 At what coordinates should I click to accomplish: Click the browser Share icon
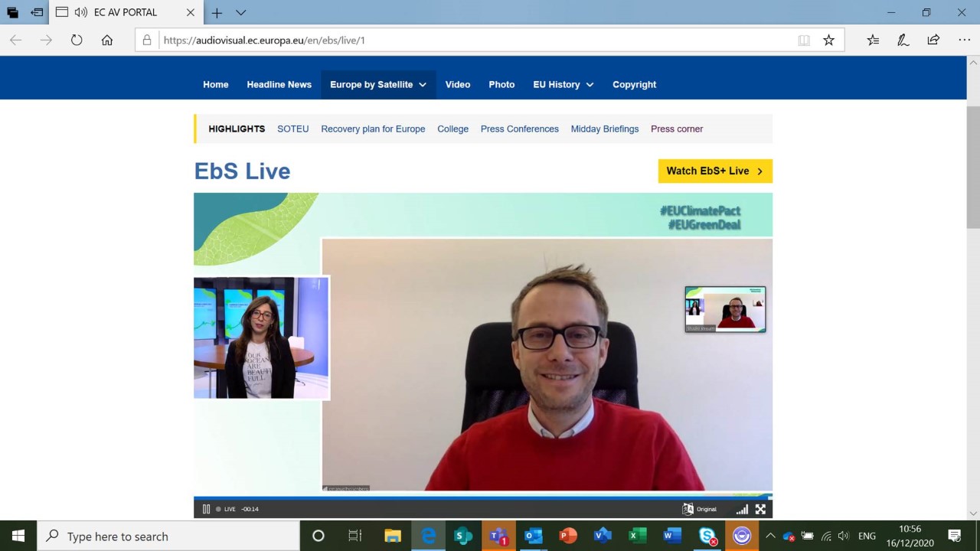[933, 40]
